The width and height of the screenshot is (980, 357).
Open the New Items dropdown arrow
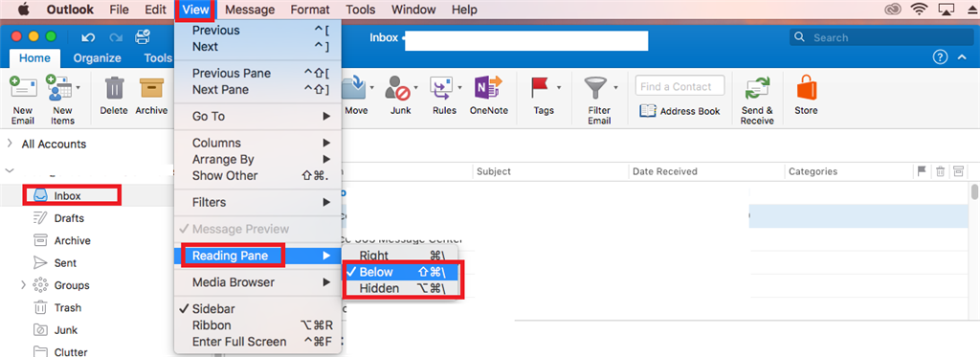[78, 88]
